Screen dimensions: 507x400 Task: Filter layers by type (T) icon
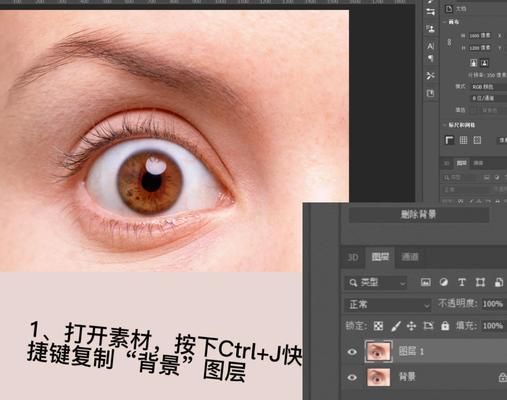462,283
